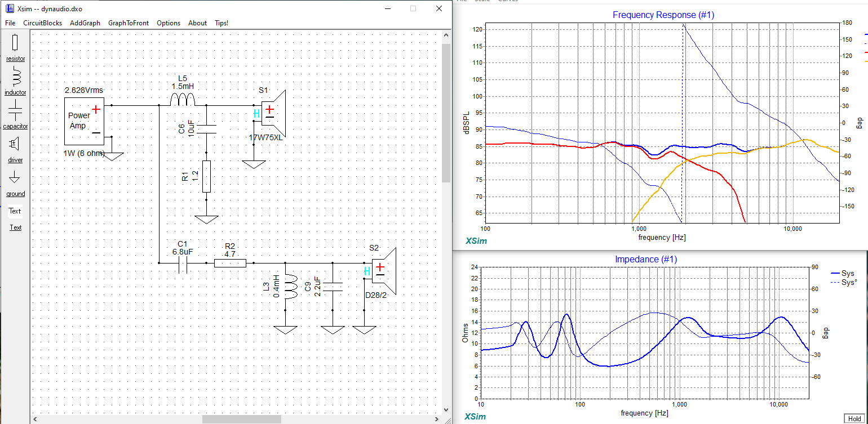Click the underlined Text tool
The height and width of the screenshot is (424, 868).
coord(15,227)
